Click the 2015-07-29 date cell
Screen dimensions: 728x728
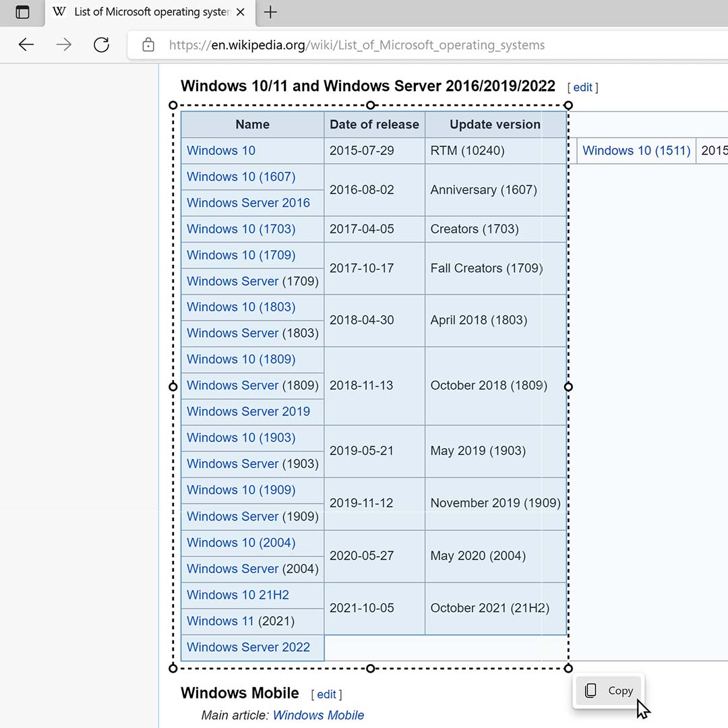374,150
